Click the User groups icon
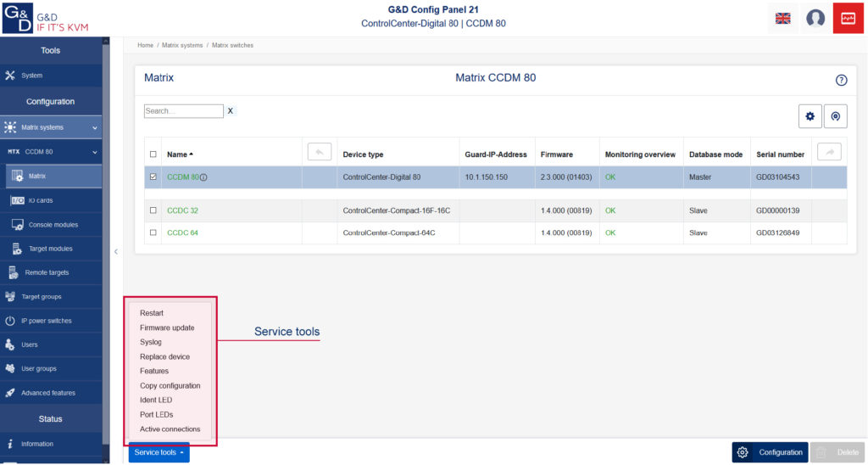This screenshot has height=465, width=868. click(x=10, y=368)
